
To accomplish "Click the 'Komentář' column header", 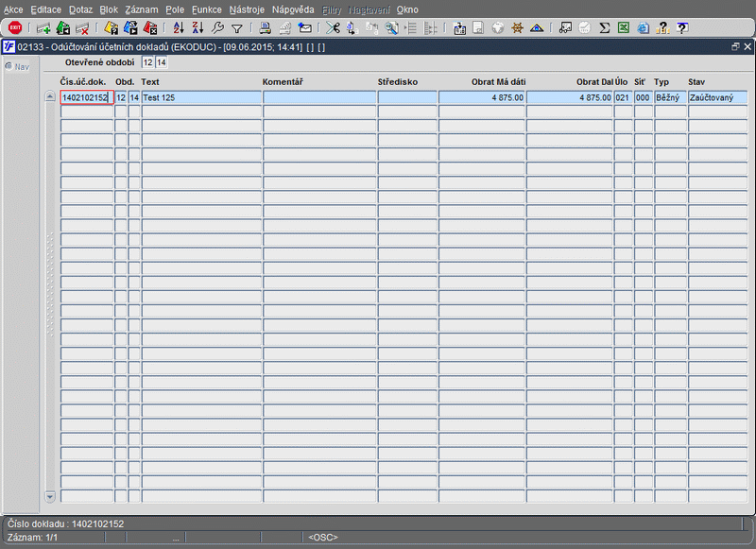I will coord(283,82).
